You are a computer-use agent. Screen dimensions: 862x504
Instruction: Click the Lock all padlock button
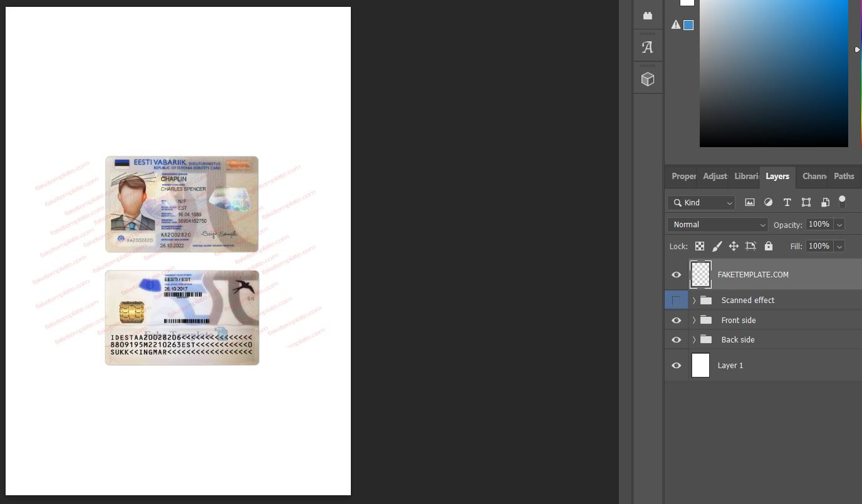(768, 245)
